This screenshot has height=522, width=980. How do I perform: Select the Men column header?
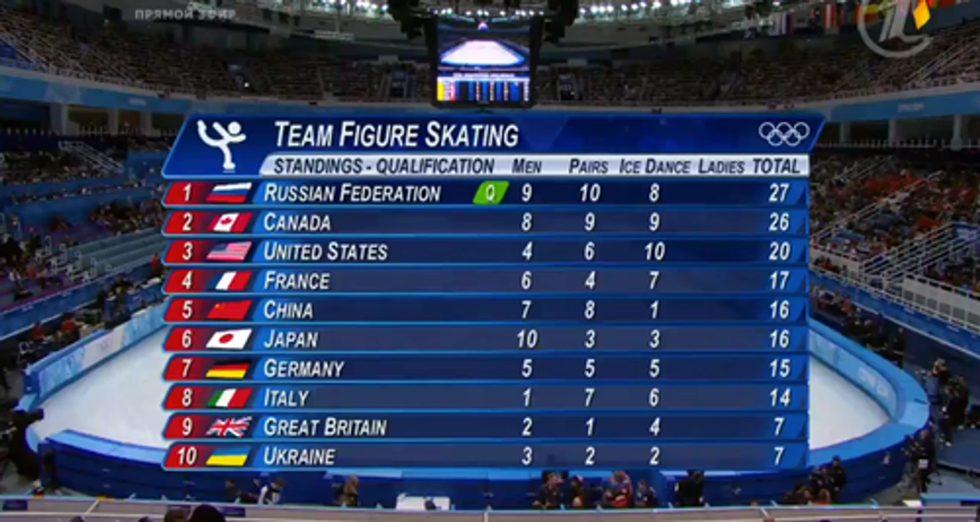point(526,167)
